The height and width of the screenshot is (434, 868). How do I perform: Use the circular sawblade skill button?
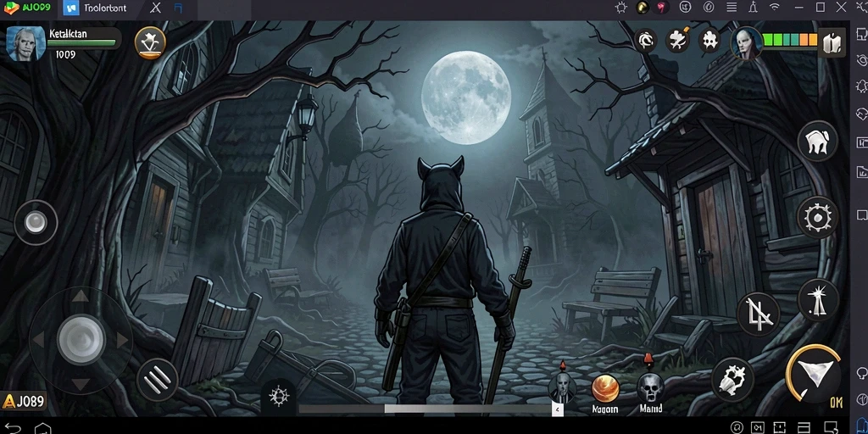pos(818,218)
